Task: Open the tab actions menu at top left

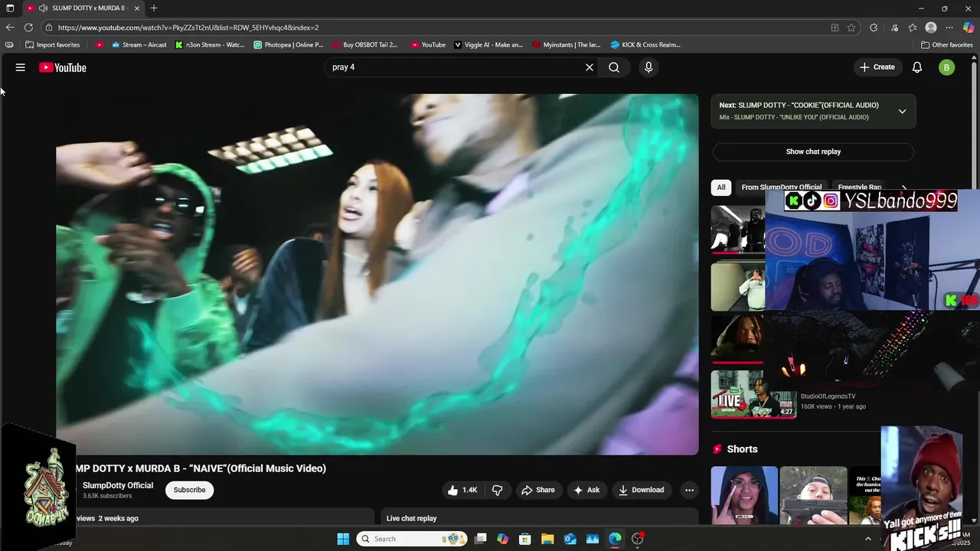Action: 10,8
